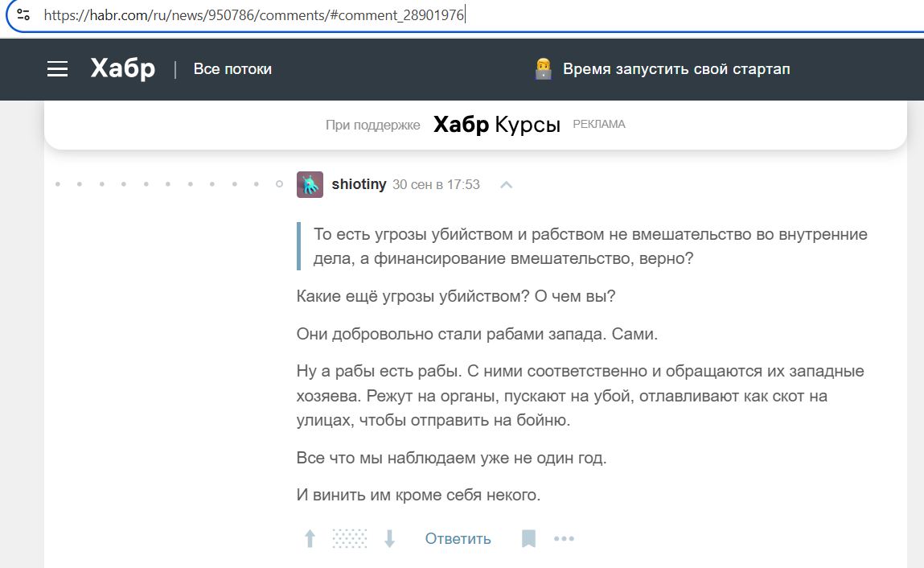
Task: Downvote the comment by shiotiny
Action: (390, 538)
